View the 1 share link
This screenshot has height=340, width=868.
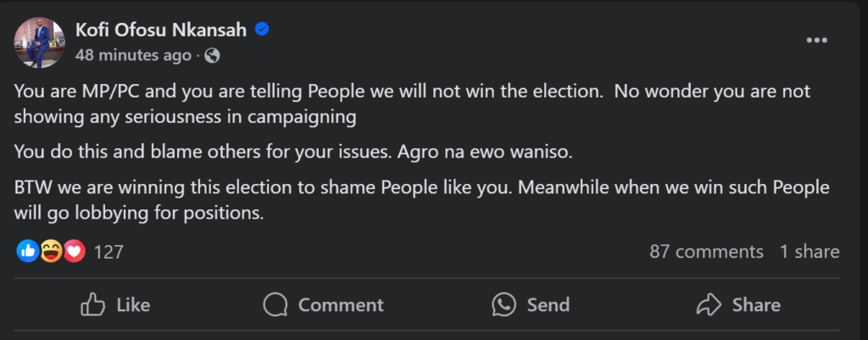click(810, 252)
